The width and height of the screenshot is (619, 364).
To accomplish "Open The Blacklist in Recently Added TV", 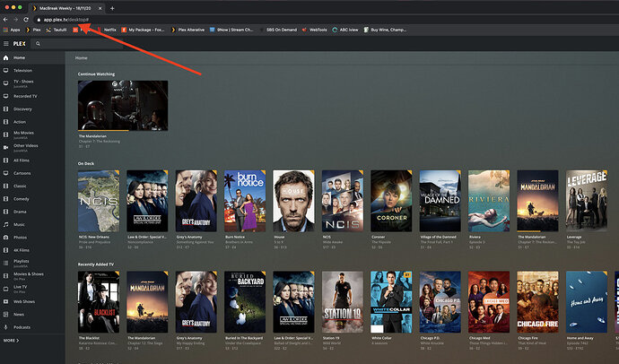I will tap(99, 302).
